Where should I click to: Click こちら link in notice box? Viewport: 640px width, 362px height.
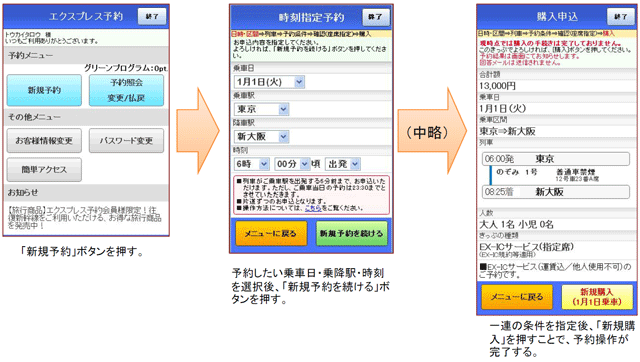[313, 208]
